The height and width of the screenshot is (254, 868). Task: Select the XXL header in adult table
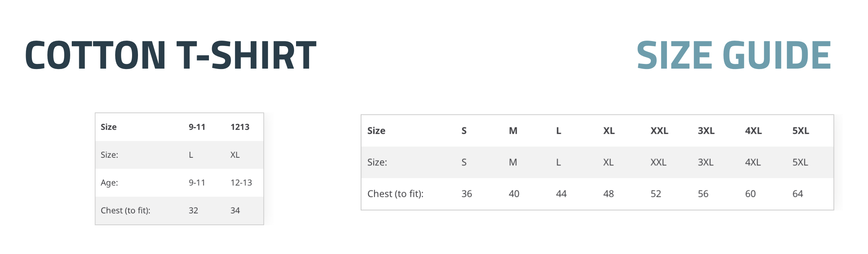pyautogui.click(x=659, y=131)
